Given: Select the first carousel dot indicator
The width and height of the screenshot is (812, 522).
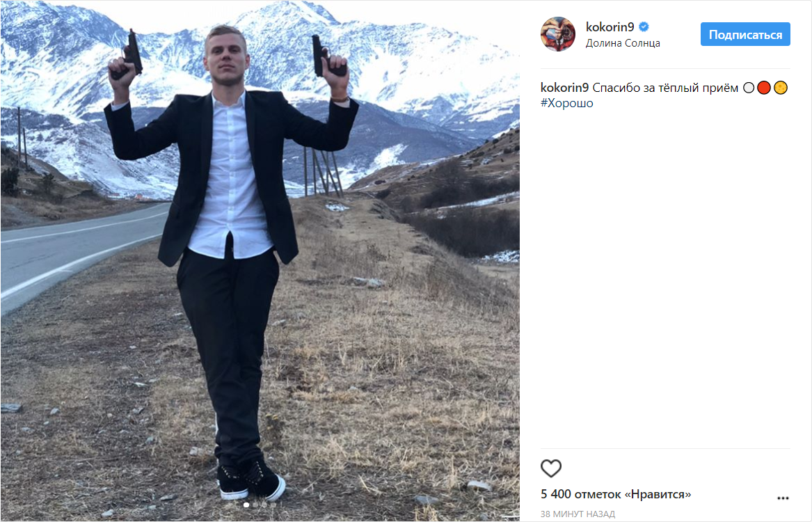Looking at the screenshot, I should pyautogui.click(x=246, y=505).
